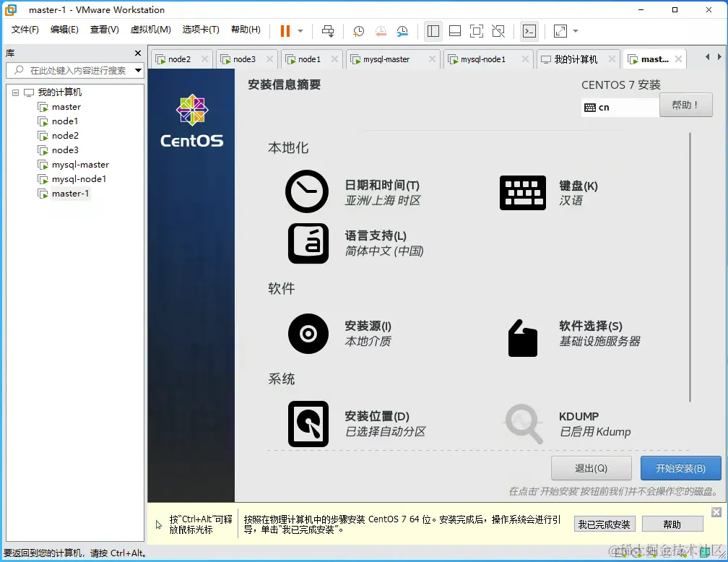Close the node2 tab

(x=205, y=59)
